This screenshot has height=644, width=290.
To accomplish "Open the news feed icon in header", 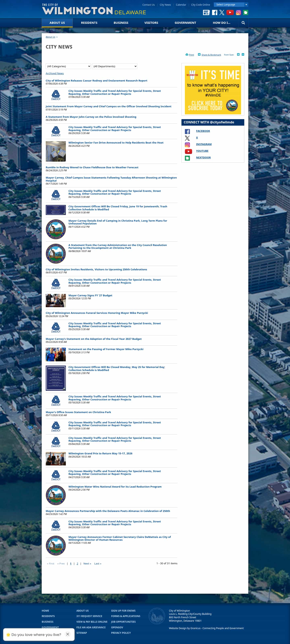I will (x=206, y=12).
